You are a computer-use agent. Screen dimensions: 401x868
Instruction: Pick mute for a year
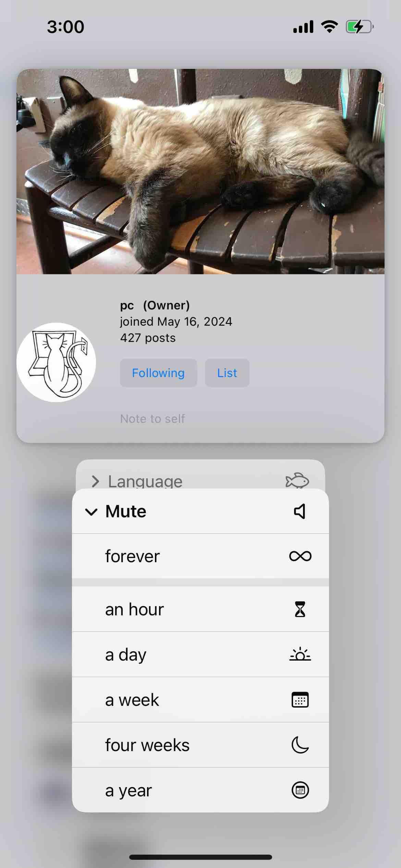[x=200, y=790]
